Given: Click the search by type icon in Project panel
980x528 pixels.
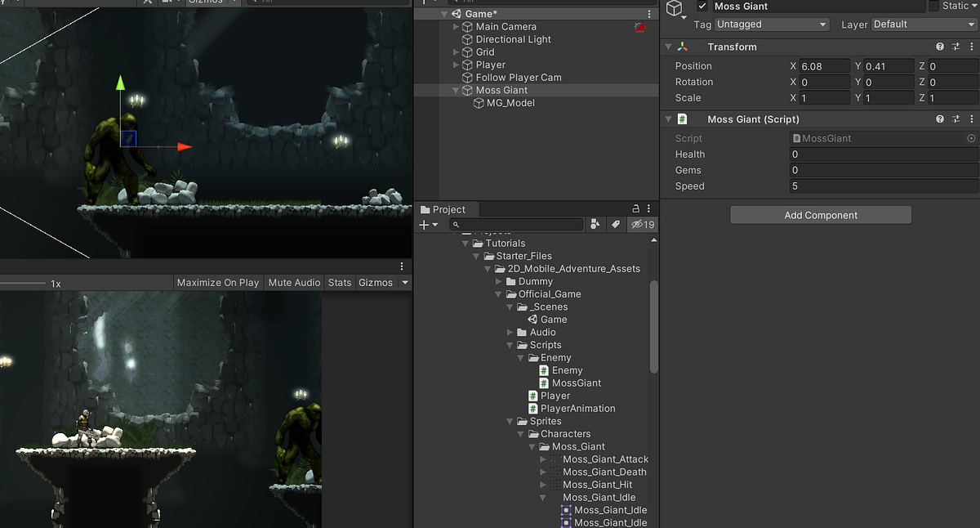Looking at the screenshot, I should 595,224.
